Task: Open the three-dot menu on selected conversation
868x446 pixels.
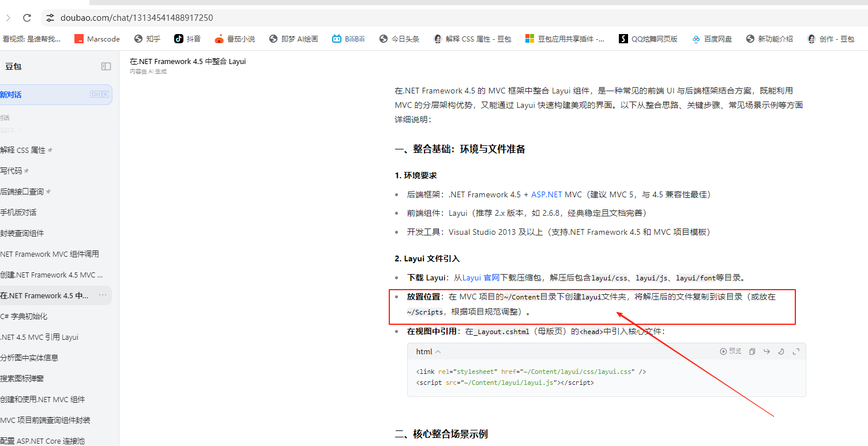Action: point(103,295)
